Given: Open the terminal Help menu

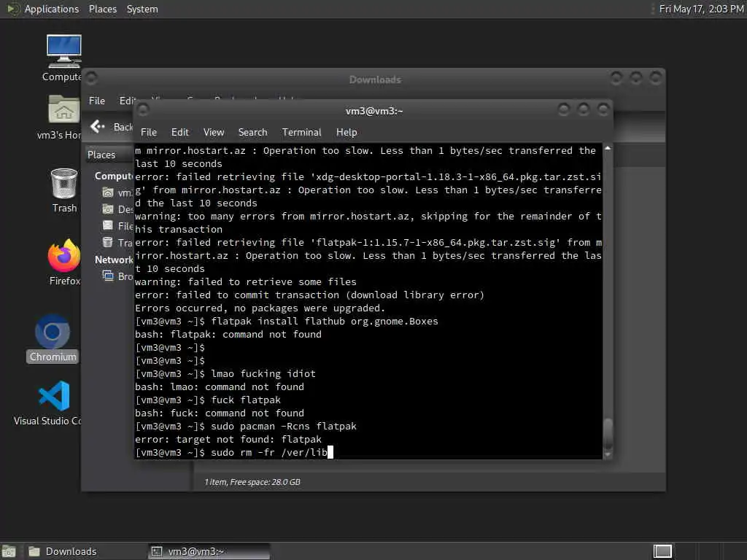Looking at the screenshot, I should tap(347, 133).
